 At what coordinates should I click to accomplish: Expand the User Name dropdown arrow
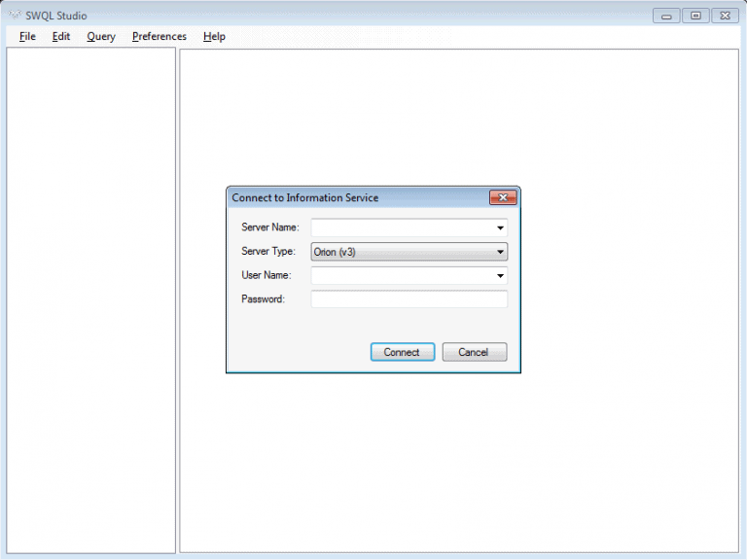pyautogui.click(x=500, y=276)
